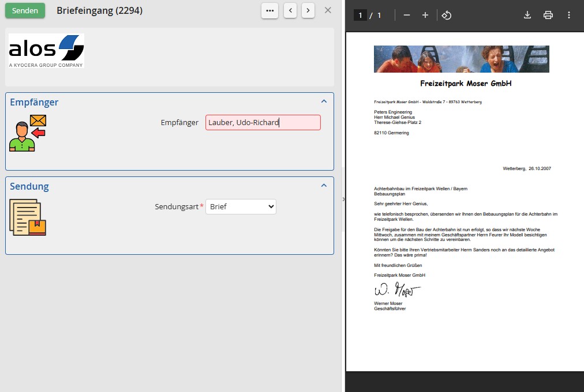Click the Briefeingang (2294) title

pyautogui.click(x=99, y=10)
